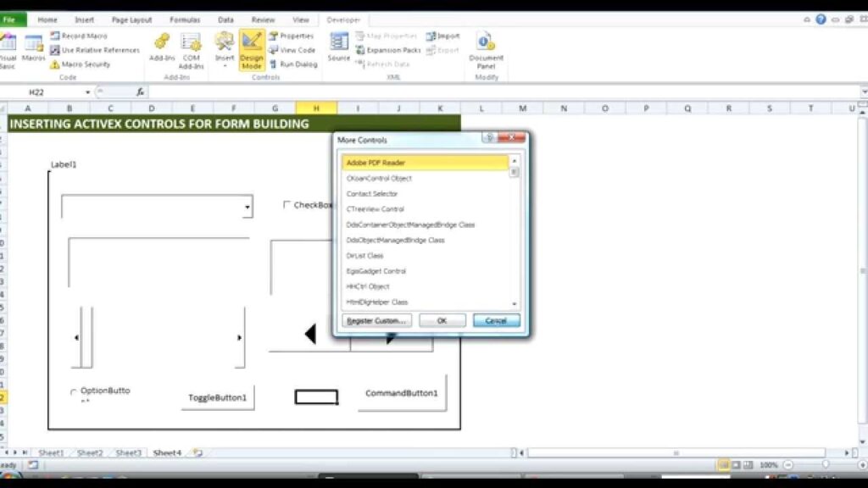Screen dimensions: 868x488
Task: Tick the CheckBox control on the sheet
Action: (287, 205)
